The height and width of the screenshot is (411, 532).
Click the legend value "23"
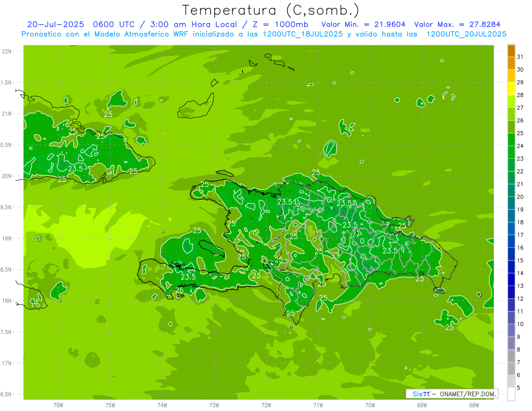520,158
